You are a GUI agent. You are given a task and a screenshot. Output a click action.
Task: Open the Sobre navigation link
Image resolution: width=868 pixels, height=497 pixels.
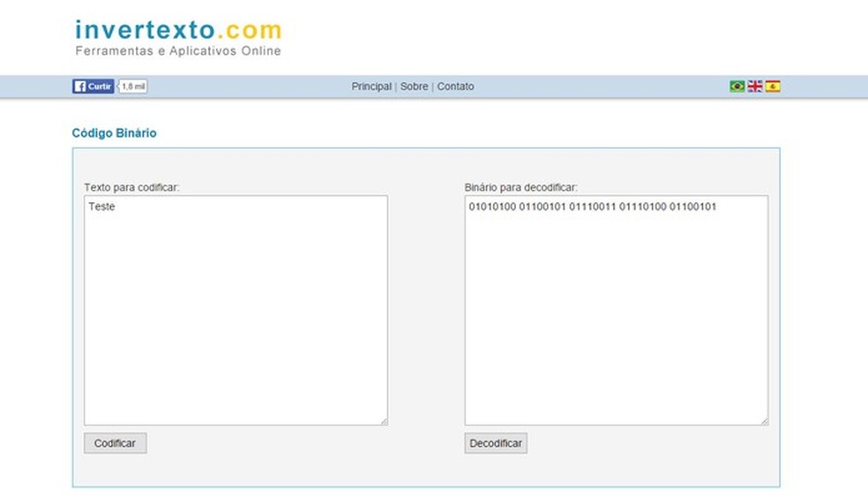click(414, 87)
